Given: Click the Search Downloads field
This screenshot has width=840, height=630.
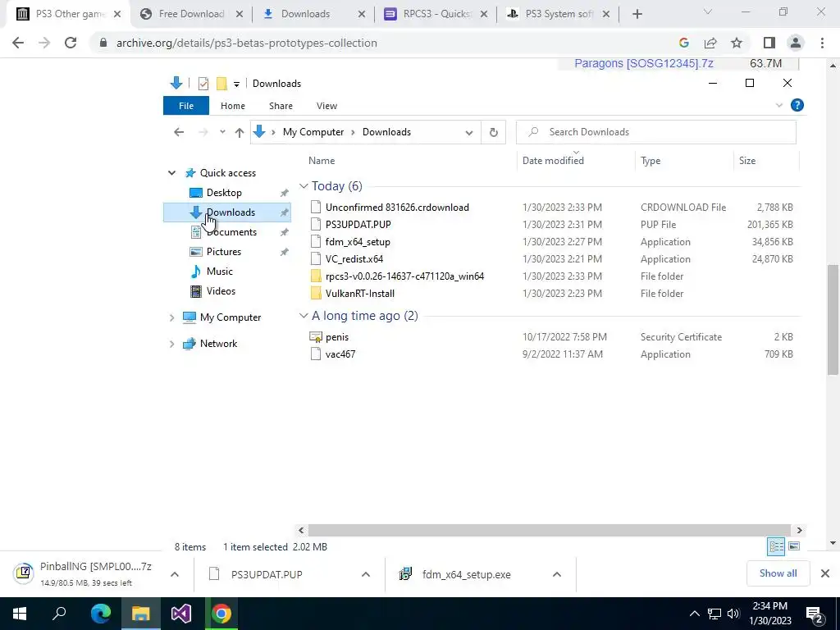Looking at the screenshot, I should pyautogui.click(x=655, y=132).
